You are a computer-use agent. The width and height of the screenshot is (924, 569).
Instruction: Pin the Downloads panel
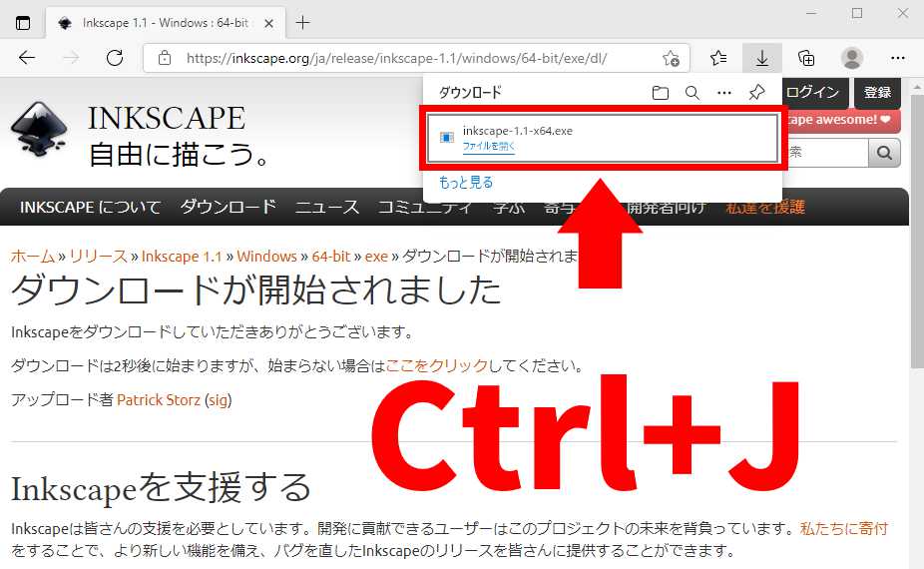756,92
